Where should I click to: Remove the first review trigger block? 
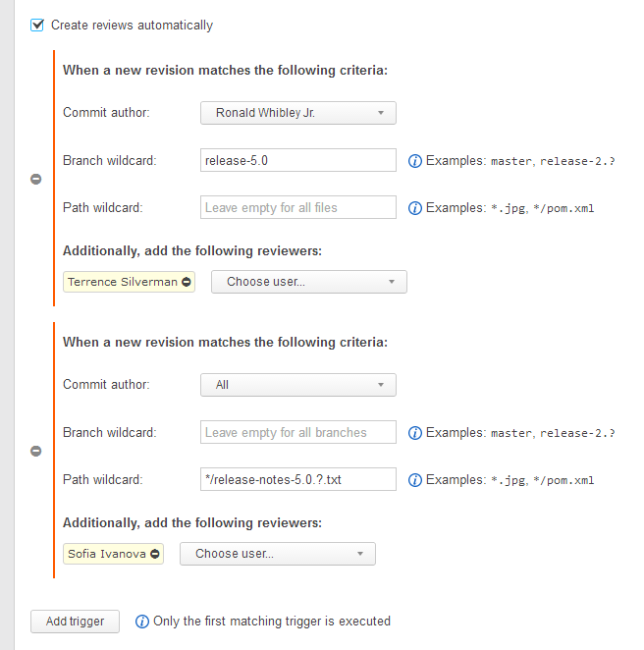pyautogui.click(x=36, y=179)
